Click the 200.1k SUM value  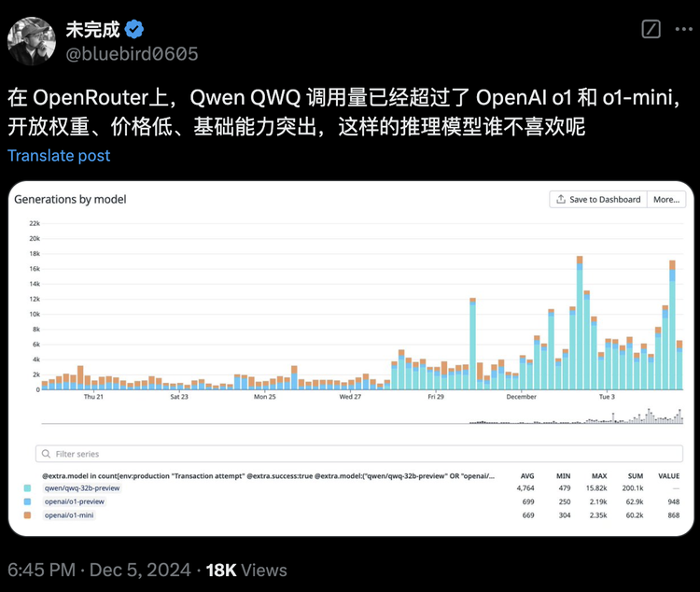coord(633,488)
